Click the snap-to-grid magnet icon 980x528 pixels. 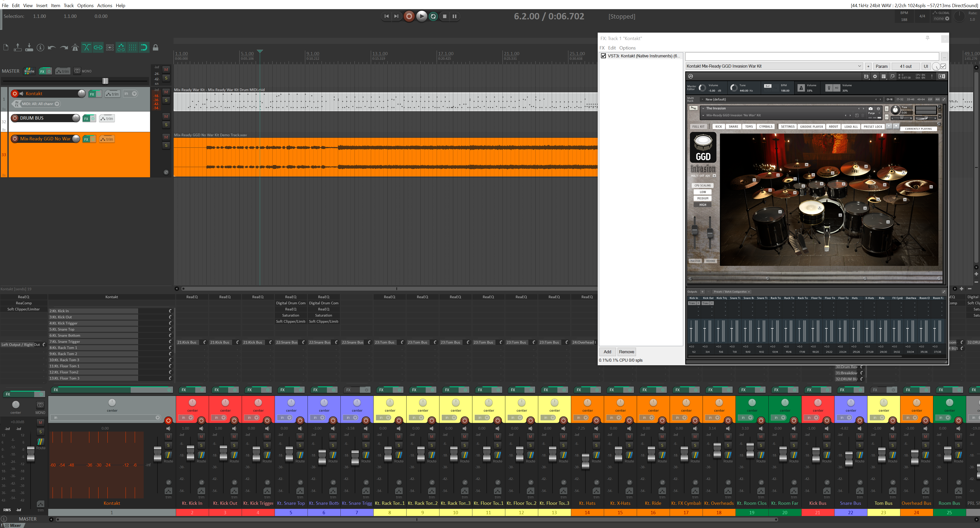(144, 47)
